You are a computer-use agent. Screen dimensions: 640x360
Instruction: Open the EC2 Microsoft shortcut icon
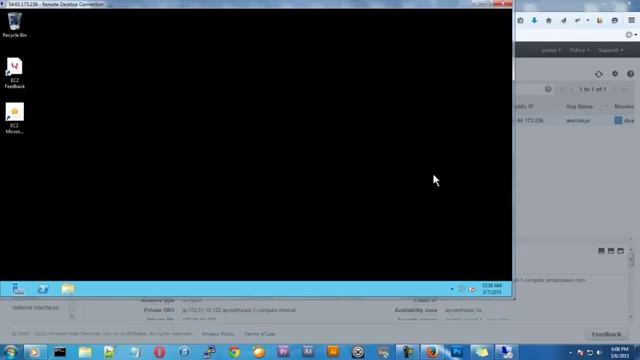coord(15,118)
